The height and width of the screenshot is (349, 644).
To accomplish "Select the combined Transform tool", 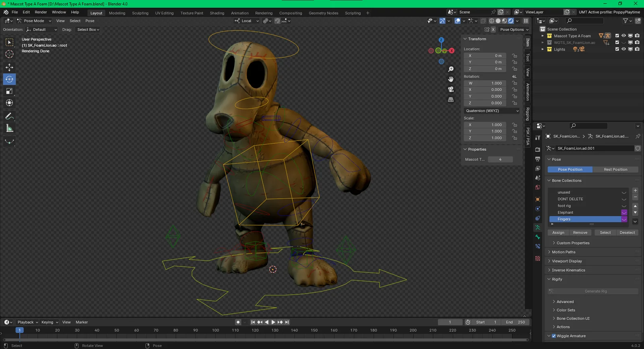I will click(9, 103).
